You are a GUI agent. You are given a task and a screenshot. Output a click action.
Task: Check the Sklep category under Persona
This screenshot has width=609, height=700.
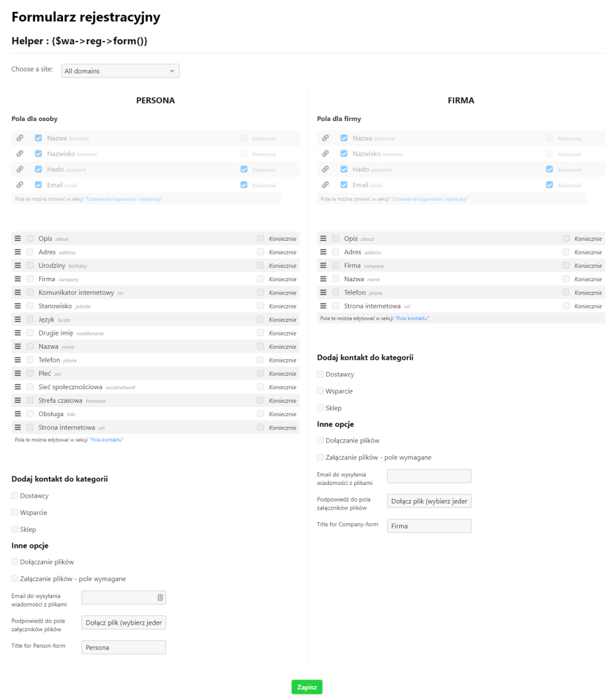(15, 529)
